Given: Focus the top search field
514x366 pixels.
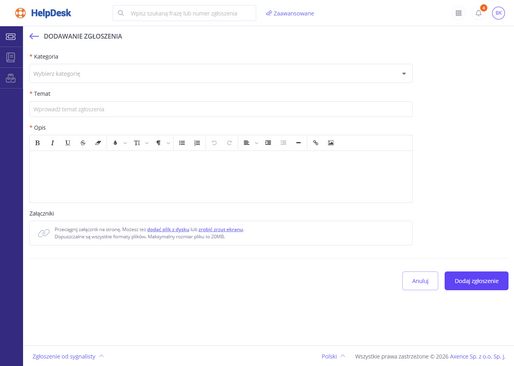Looking at the screenshot, I should pyautogui.click(x=184, y=13).
